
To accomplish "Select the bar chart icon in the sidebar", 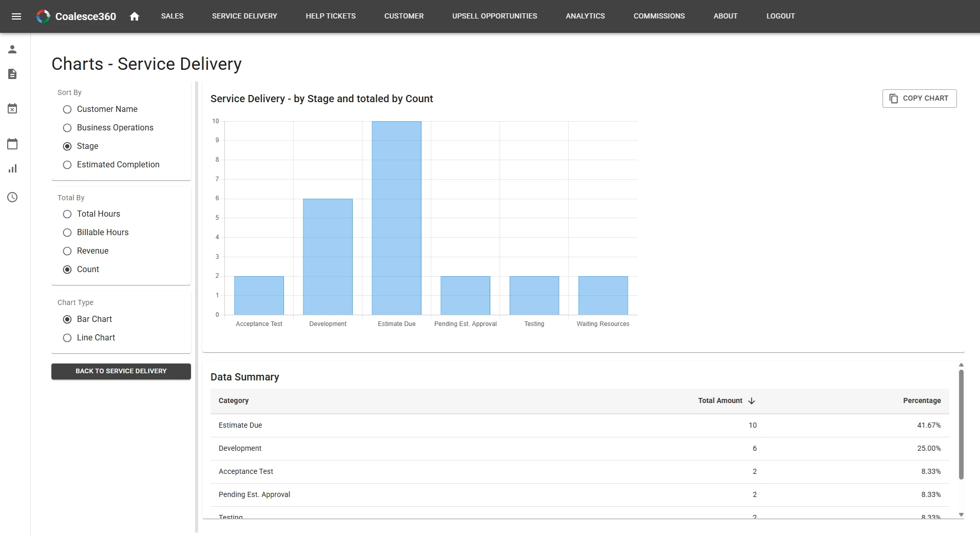I will pyautogui.click(x=12, y=168).
